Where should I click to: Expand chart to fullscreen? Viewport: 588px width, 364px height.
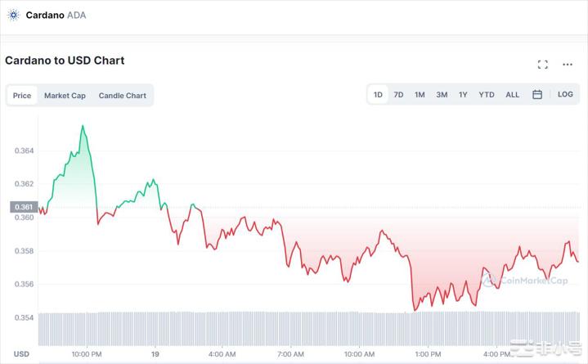pyautogui.click(x=542, y=65)
